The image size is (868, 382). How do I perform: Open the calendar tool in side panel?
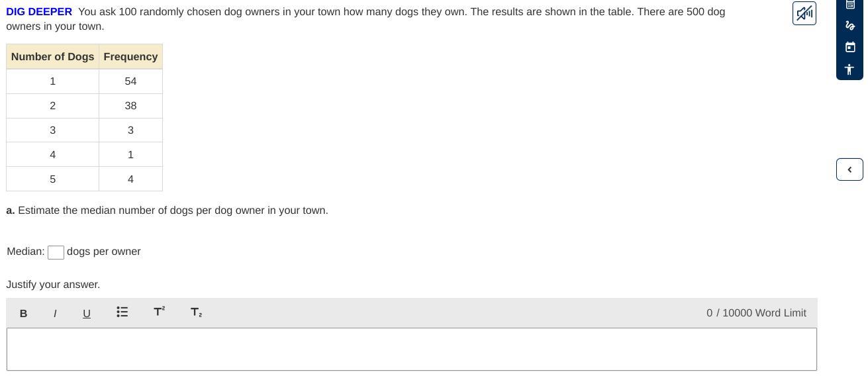(x=850, y=47)
